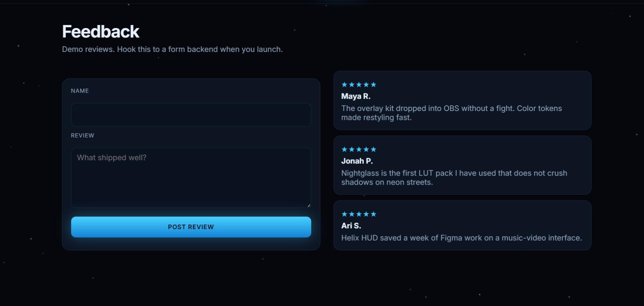Grab the textarea resize handle corner
This screenshot has height=306, width=644.
point(309,205)
